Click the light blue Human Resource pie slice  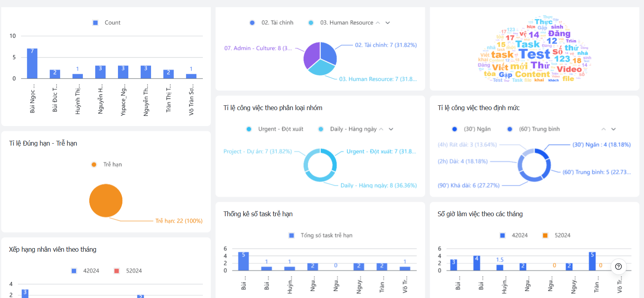(321, 68)
